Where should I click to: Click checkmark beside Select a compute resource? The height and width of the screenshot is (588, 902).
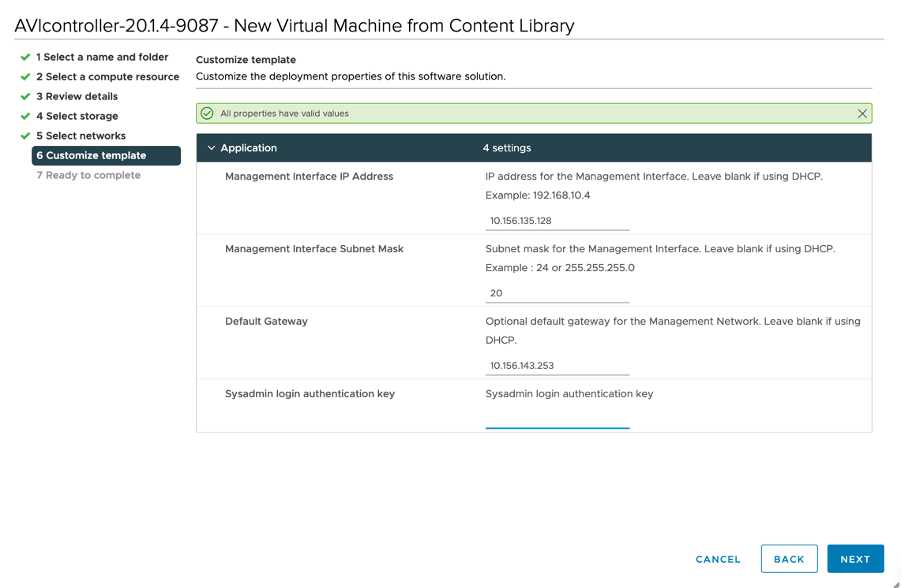coord(25,77)
